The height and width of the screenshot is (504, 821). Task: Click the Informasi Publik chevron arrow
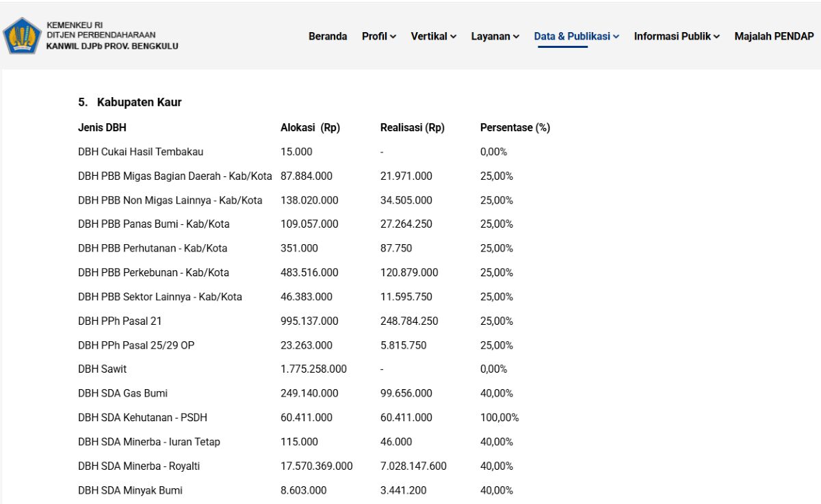point(717,37)
